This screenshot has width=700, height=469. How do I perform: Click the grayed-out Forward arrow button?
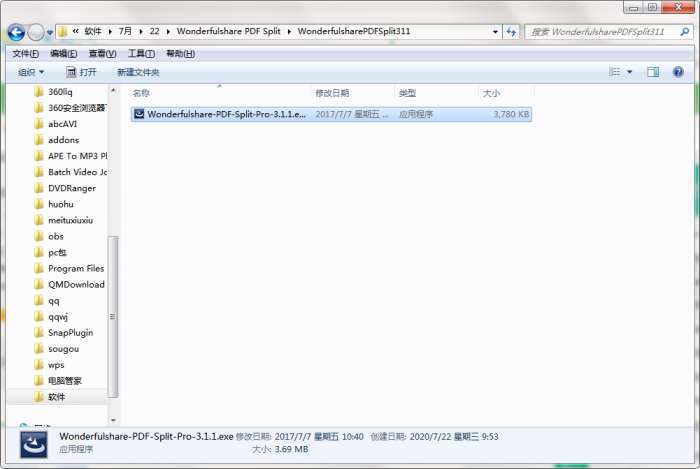pos(36,32)
